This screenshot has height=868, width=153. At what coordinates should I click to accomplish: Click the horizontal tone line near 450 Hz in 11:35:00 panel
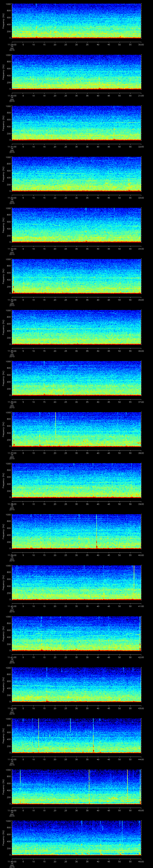52,329
